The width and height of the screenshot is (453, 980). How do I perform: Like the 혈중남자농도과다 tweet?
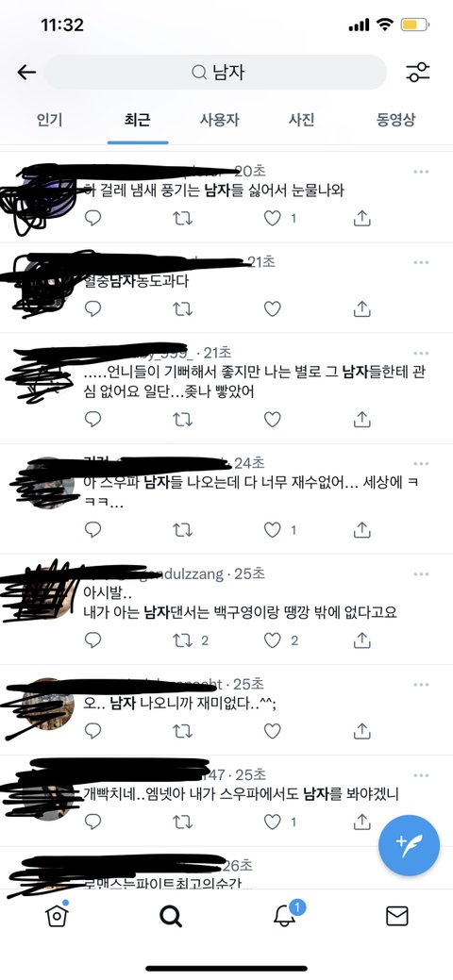point(272,308)
